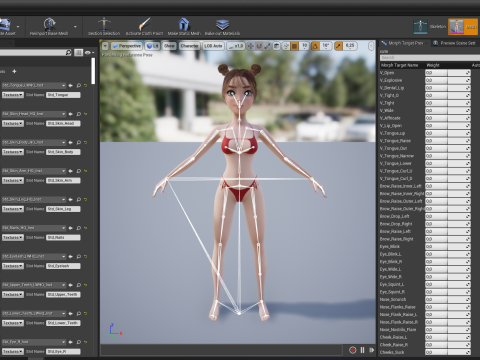Edit the Std_Tongue slot name field
480x360 pixels.
63,95
